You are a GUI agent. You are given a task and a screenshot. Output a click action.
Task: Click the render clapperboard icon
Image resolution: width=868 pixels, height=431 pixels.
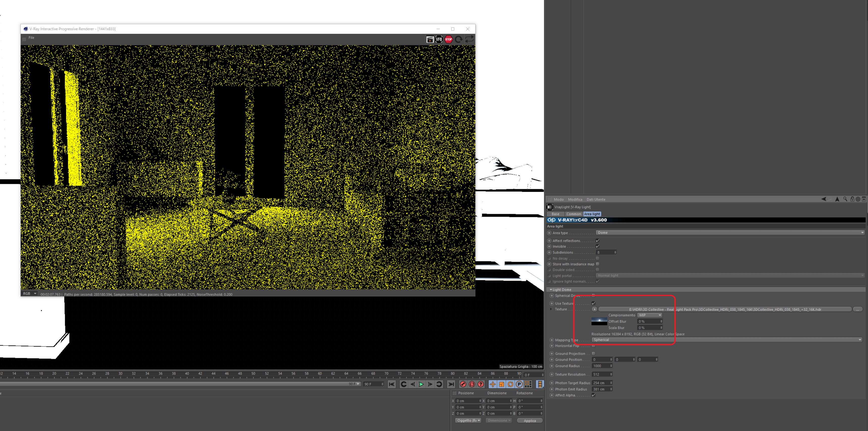point(430,39)
